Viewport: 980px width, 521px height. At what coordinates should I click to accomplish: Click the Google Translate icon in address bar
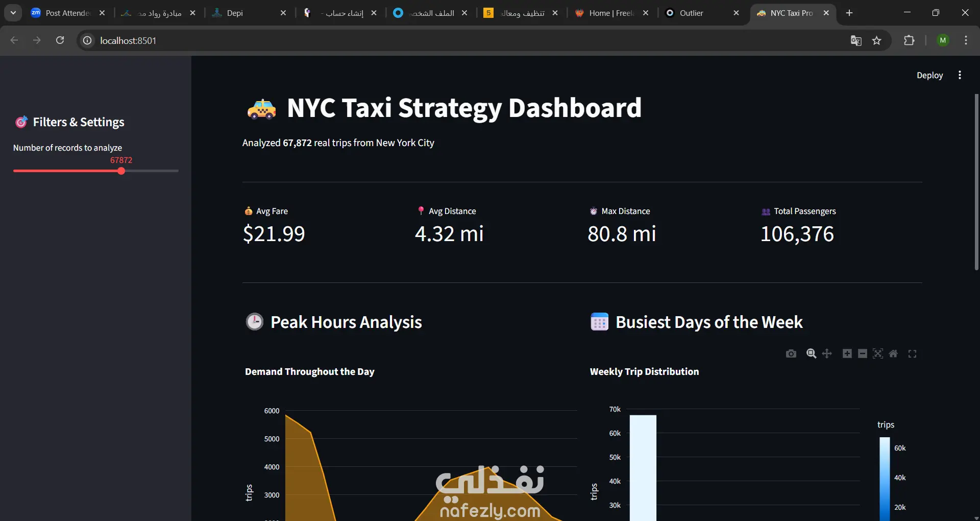(x=856, y=40)
